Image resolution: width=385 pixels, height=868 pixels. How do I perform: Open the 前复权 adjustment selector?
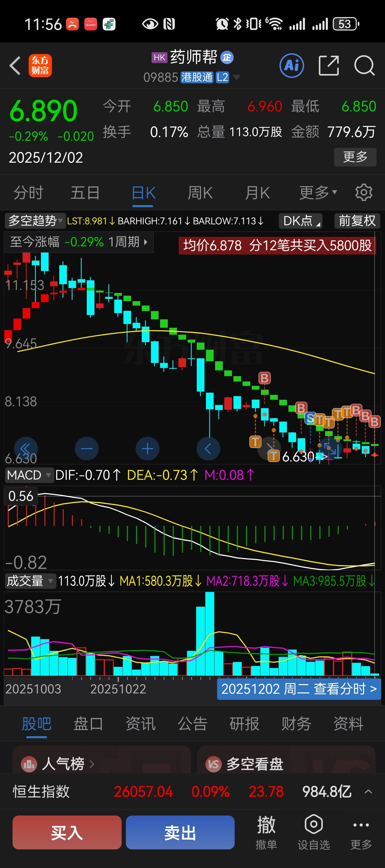(x=357, y=221)
